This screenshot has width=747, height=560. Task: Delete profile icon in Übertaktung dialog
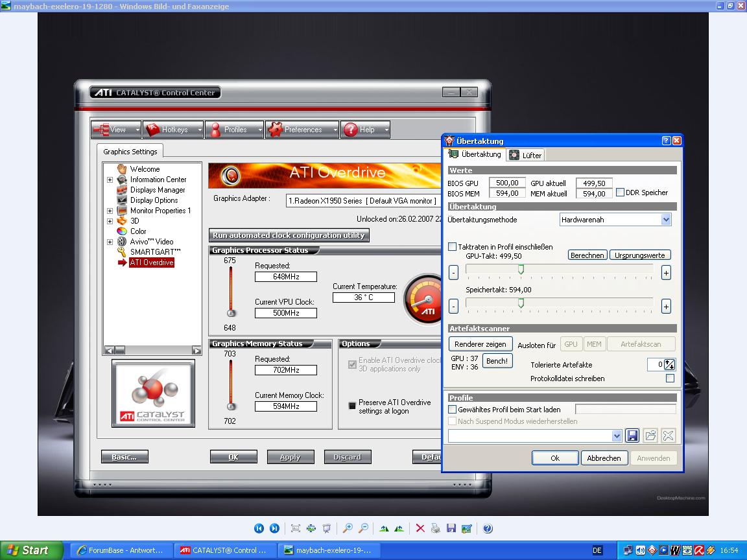(x=669, y=436)
